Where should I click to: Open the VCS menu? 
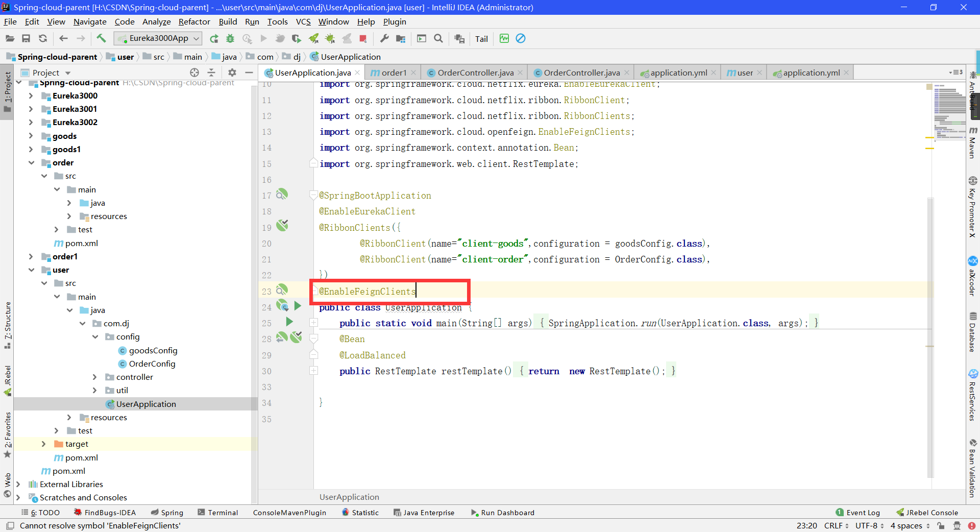[303, 21]
